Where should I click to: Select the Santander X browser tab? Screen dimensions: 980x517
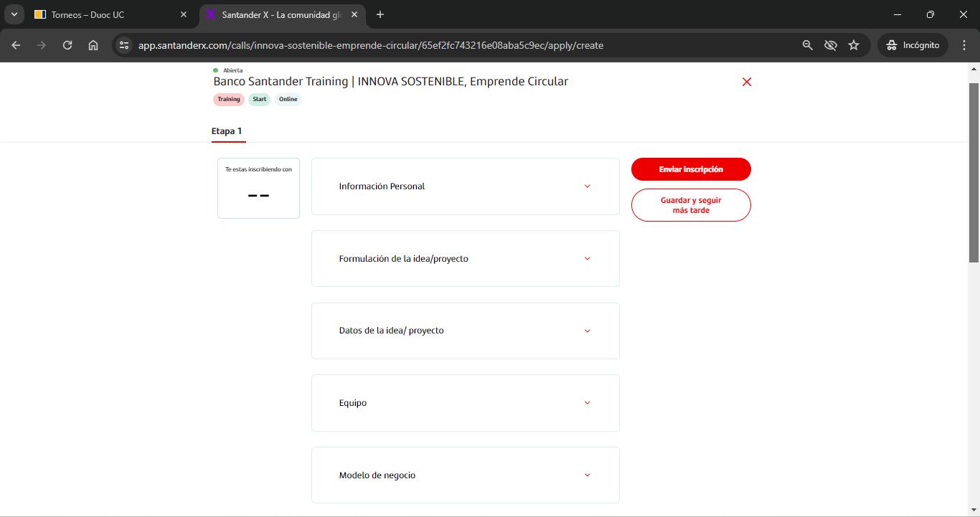[282, 14]
